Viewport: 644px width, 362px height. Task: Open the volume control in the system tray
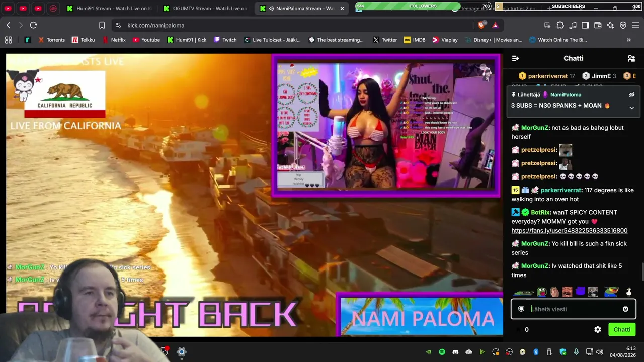point(600,352)
